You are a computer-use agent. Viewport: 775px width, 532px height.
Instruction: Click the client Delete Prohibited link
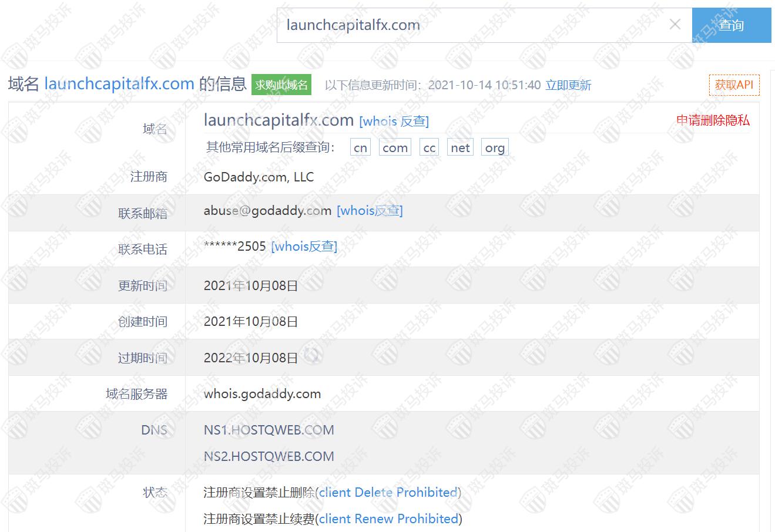coord(388,492)
